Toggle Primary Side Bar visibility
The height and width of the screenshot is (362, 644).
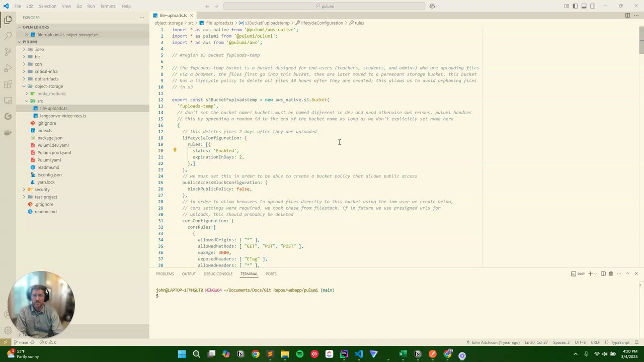click(575, 6)
